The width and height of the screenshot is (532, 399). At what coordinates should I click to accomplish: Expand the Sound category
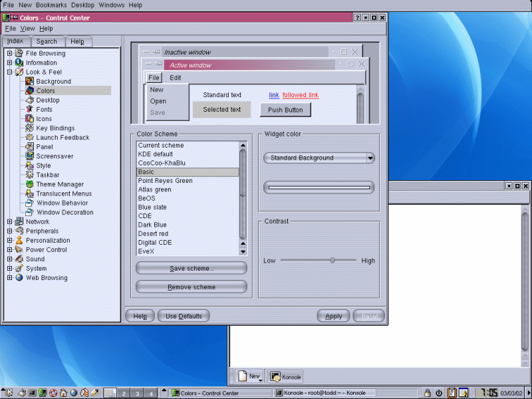pyautogui.click(x=10, y=259)
